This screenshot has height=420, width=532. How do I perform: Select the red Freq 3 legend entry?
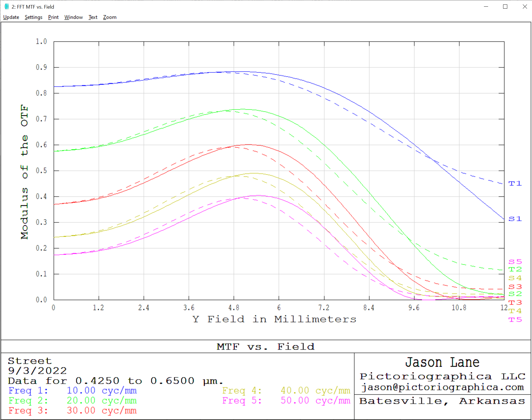pos(73,411)
